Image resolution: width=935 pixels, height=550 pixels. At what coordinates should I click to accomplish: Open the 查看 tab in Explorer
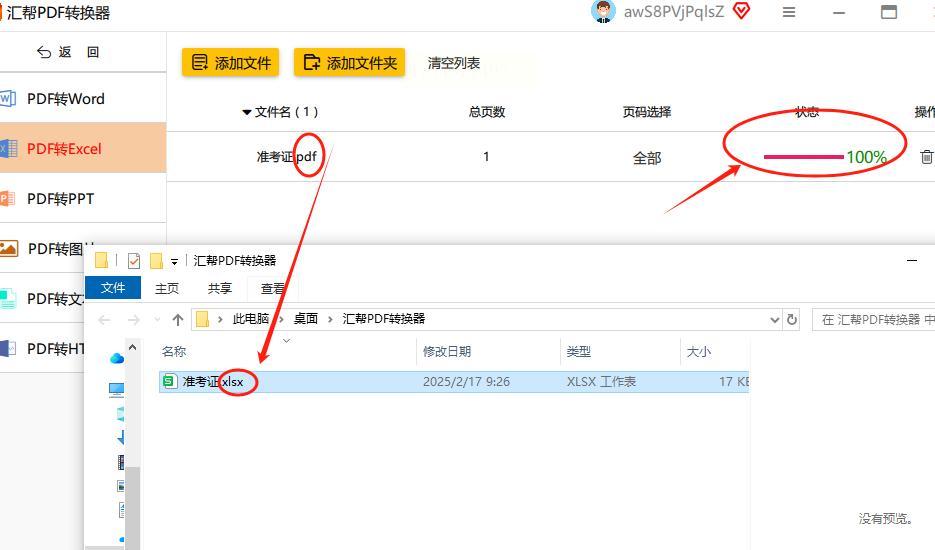pyautogui.click(x=273, y=288)
